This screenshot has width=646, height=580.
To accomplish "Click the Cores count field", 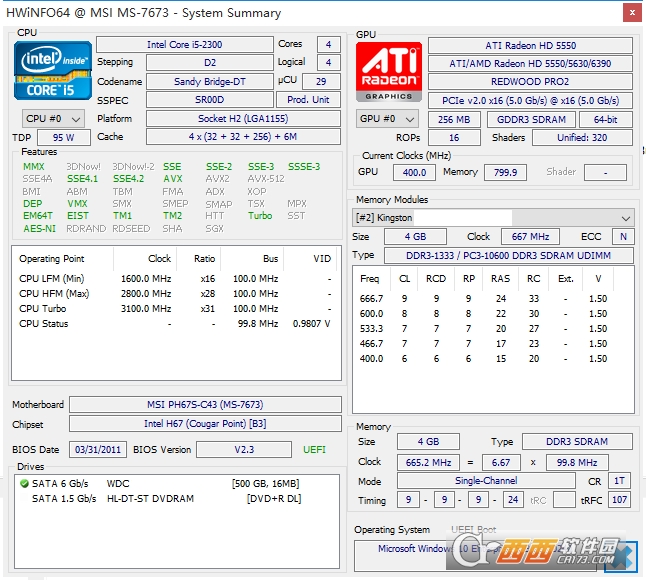I will (x=328, y=44).
